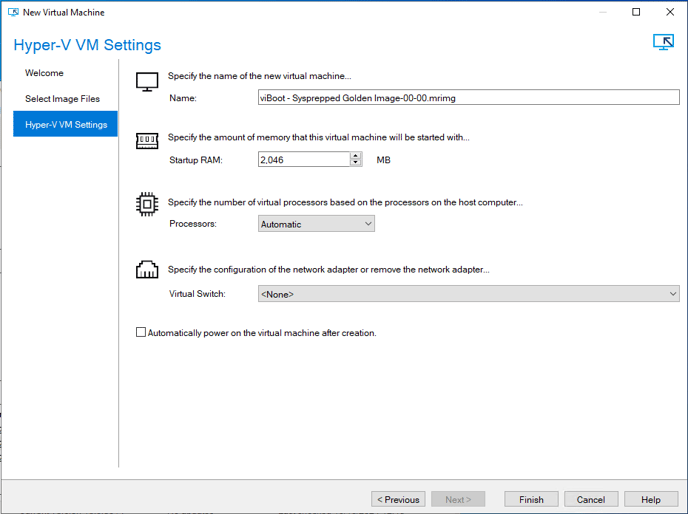Select the Hyper-V VM Settings step

click(x=65, y=124)
